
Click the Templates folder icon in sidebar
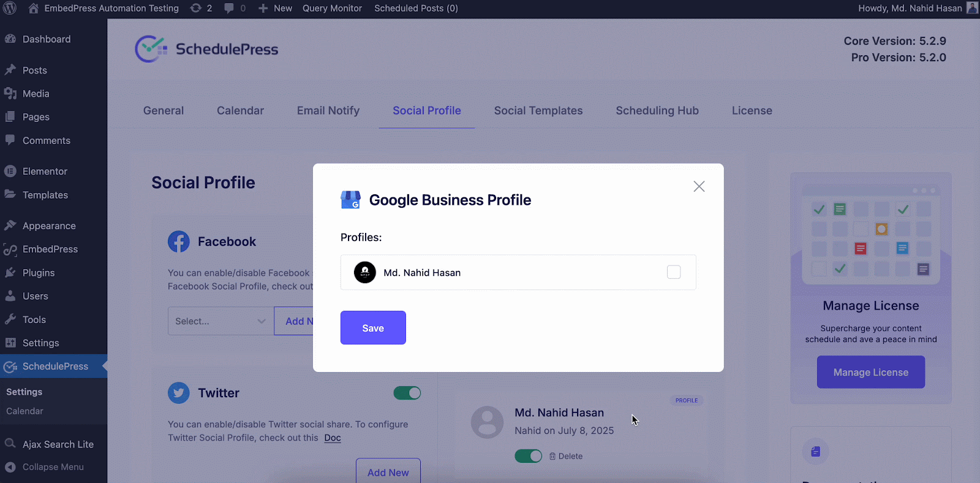(10, 194)
